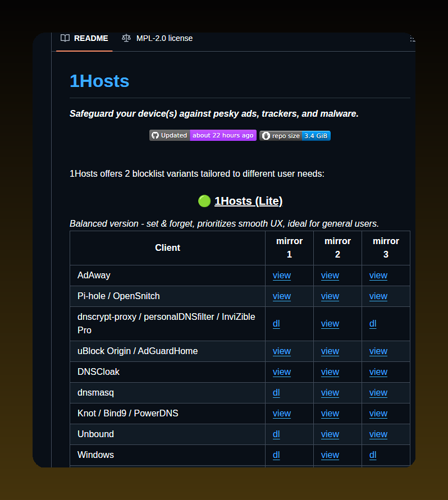View Knot / Bind9 / PowerDNS mirror 3
Screen dimensions: 448x500
click(x=378, y=413)
